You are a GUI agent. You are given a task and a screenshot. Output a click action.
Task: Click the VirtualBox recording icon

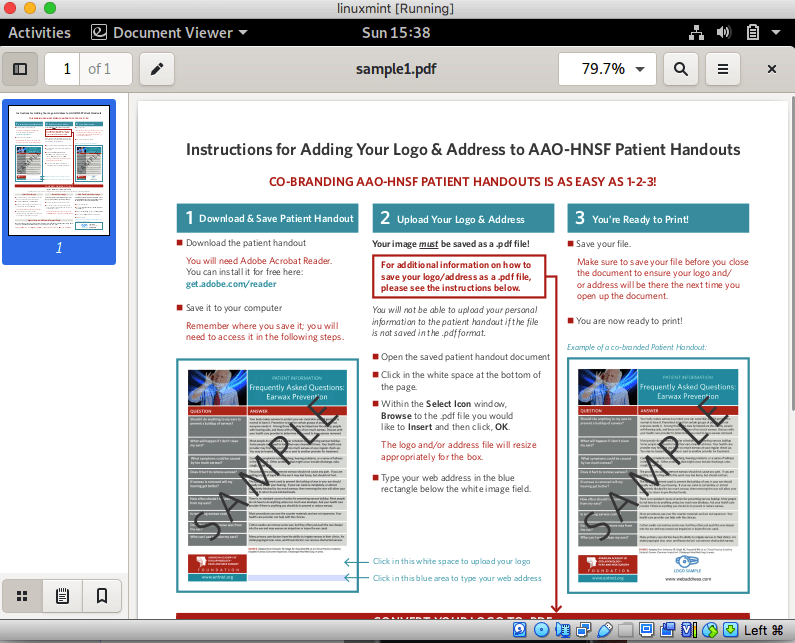(668, 630)
